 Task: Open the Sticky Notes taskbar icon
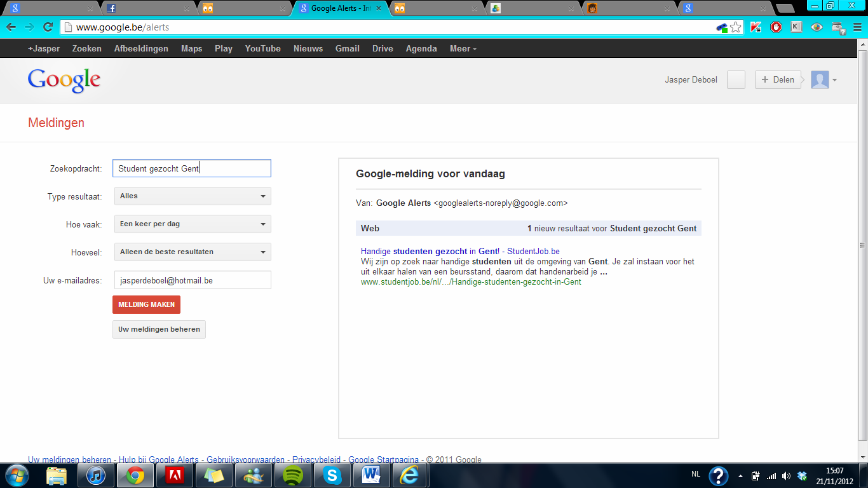coord(214,475)
